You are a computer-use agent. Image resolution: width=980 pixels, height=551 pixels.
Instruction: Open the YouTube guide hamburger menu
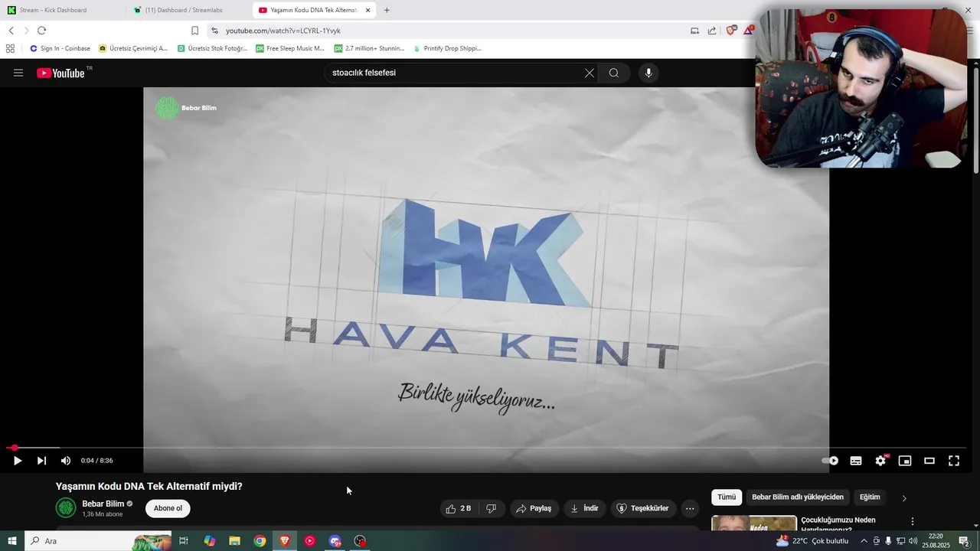pyautogui.click(x=18, y=73)
